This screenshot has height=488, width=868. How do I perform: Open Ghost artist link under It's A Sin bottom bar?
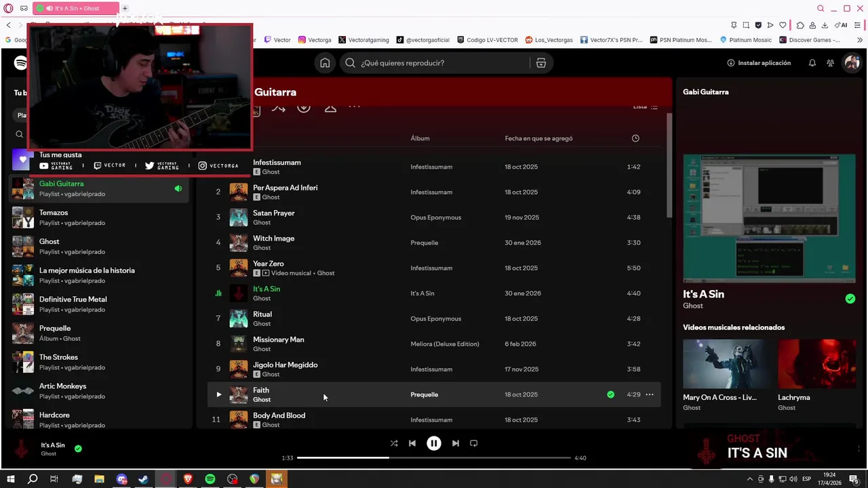(49, 454)
